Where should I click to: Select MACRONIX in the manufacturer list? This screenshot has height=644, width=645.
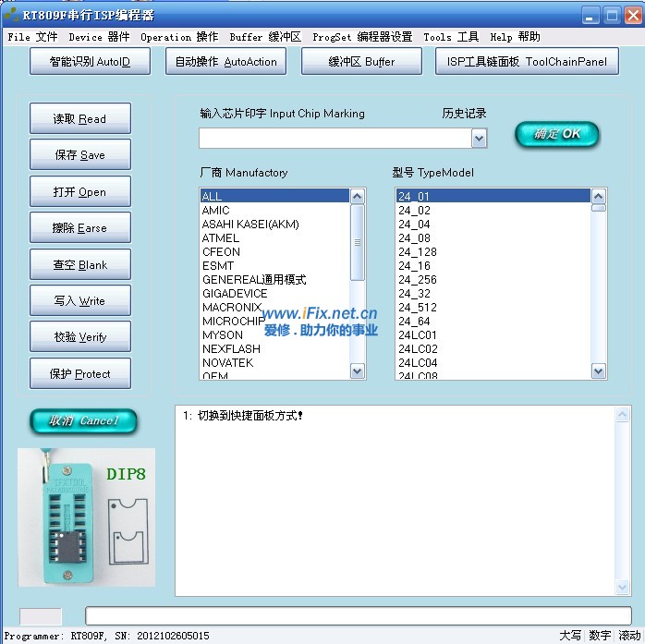[x=232, y=308]
